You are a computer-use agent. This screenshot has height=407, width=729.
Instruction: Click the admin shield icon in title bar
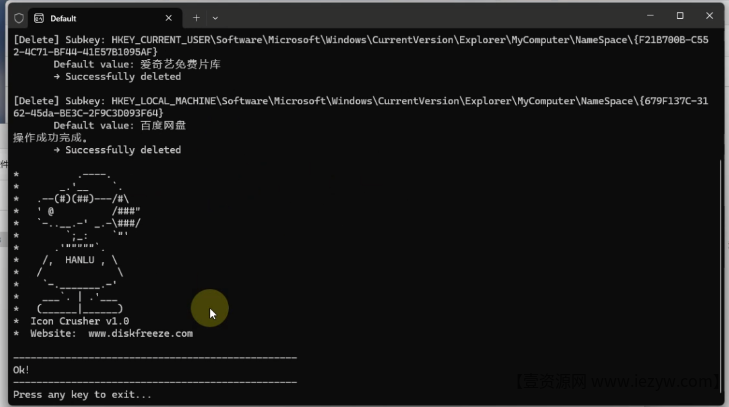(18, 18)
